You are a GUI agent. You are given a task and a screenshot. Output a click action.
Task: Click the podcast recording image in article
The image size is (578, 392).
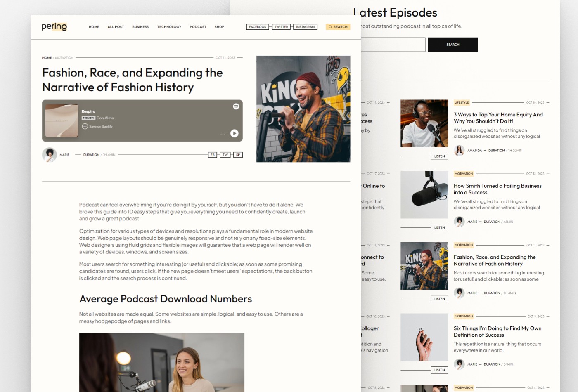(162, 363)
